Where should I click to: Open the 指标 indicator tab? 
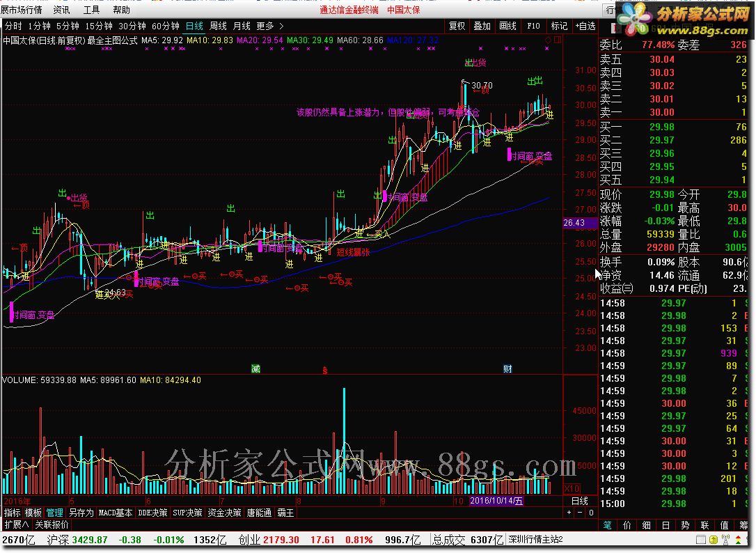point(13,513)
